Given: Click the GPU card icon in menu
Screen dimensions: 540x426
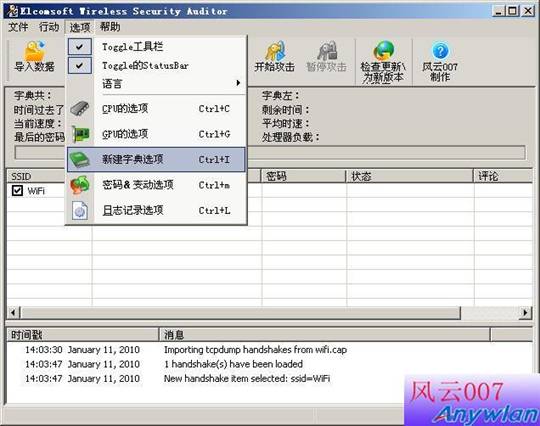Looking at the screenshot, I should click(x=80, y=134).
